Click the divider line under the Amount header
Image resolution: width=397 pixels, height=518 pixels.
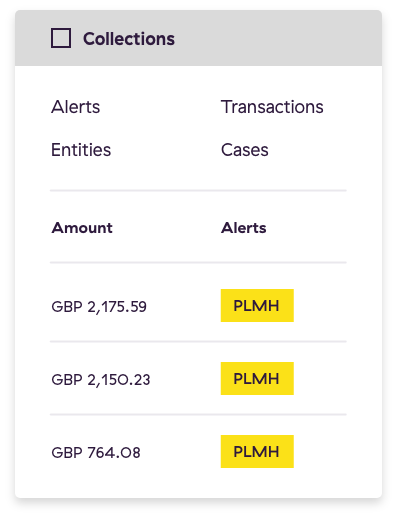pyautogui.click(x=198, y=263)
